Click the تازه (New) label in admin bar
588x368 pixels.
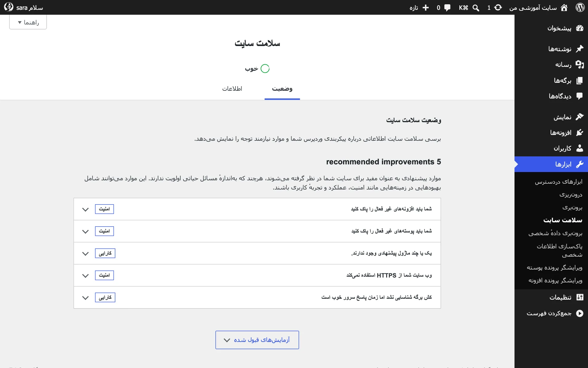tap(414, 8)
